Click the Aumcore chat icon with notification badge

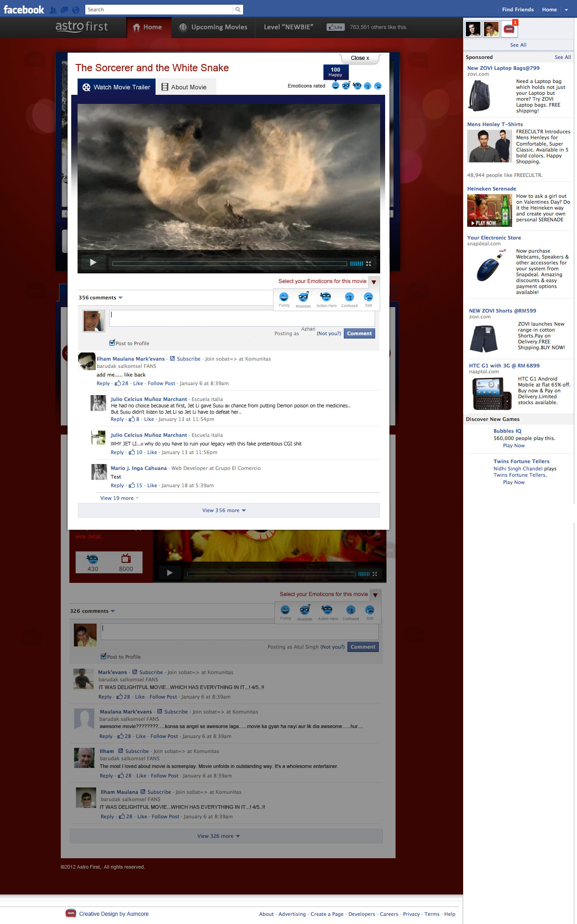[x=509, y=29]
